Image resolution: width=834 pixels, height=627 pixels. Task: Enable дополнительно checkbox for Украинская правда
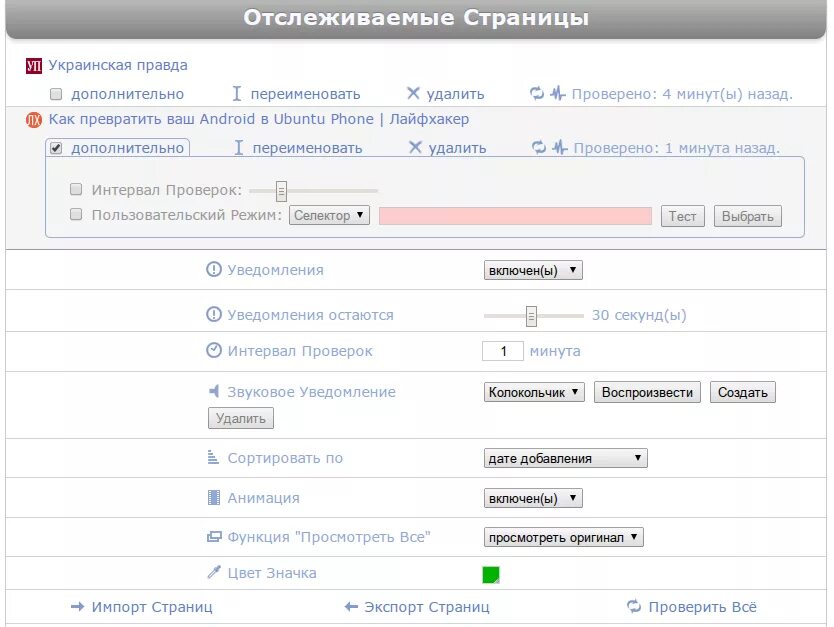point(56,95)
